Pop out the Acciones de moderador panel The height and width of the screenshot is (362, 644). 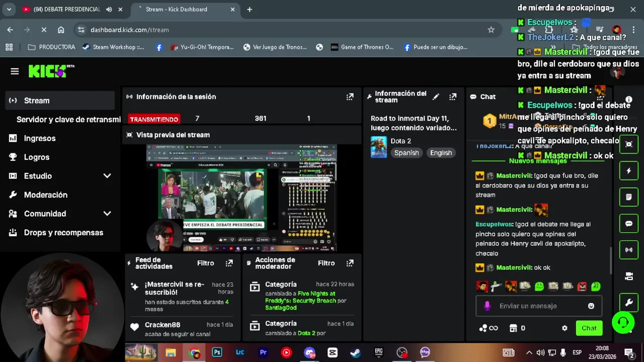click(x=350, y=263)
